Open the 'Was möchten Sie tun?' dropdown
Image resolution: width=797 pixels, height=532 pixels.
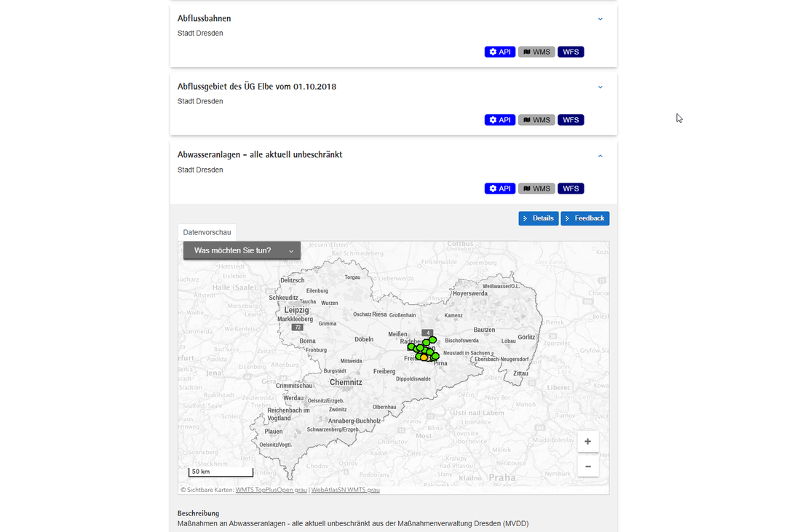pos(242,250)
